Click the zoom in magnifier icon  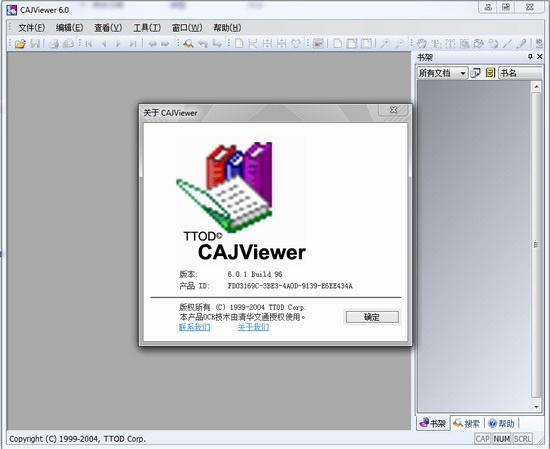(x=385, y=43)
